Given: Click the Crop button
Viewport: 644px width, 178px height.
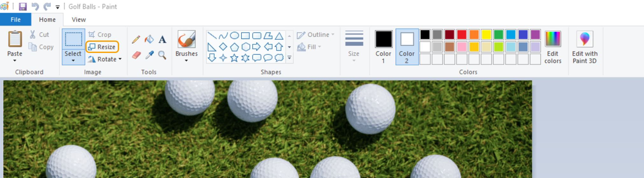Looking at the screenshot, I should tap(100, 34).
